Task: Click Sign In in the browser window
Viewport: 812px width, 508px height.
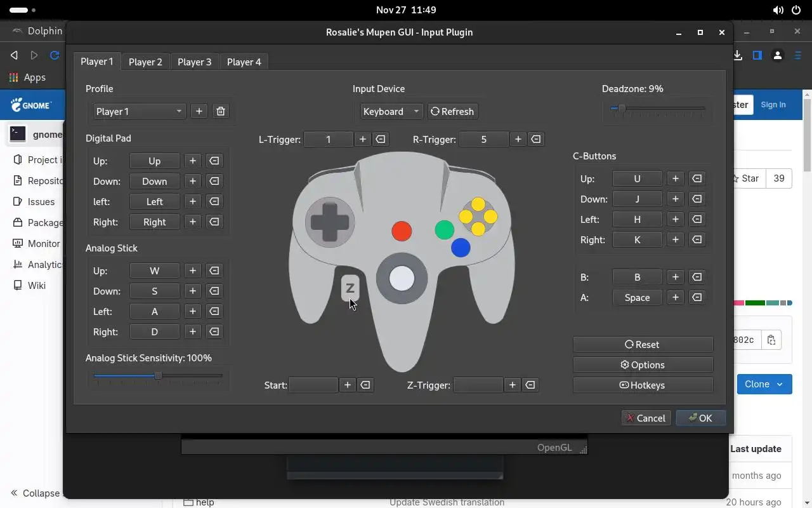Action: click(x=773, y=105)
